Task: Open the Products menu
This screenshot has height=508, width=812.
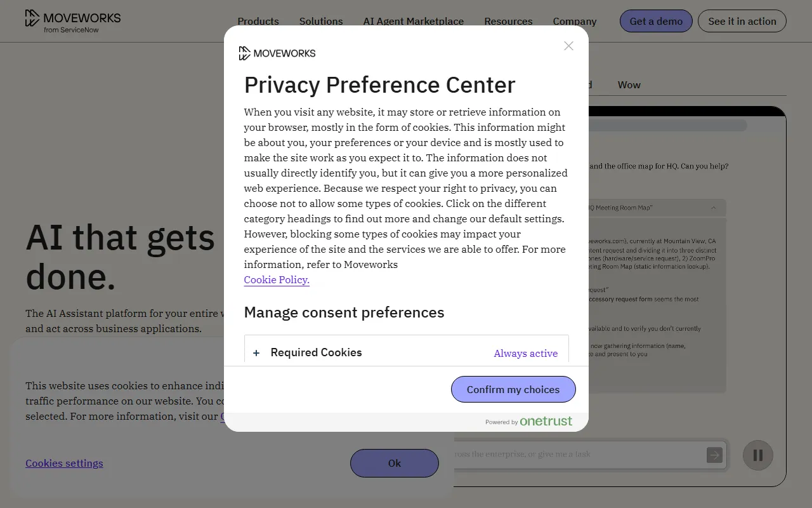Action: click(x=258, y=21)
